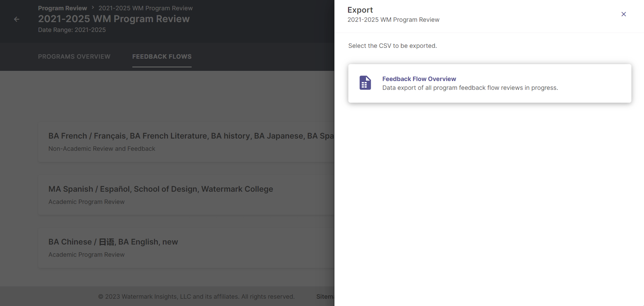644x306 pixels.
Task: Click the back arrow beside the review title
Action: pos(16,19)
